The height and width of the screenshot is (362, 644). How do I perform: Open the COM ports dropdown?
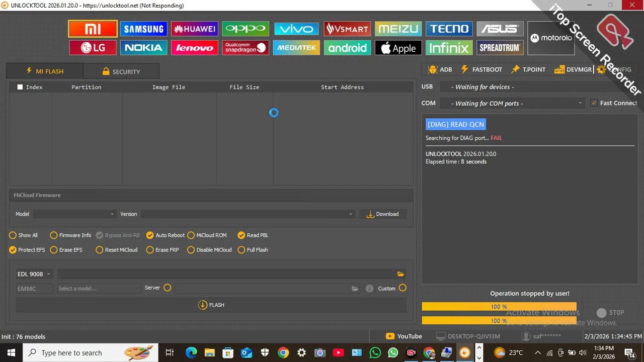[513, 103]
